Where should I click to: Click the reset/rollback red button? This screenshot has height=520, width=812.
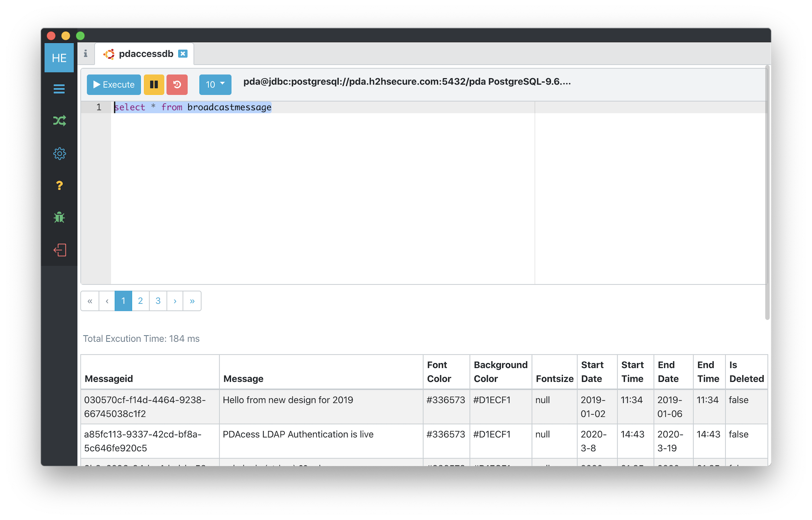tap(177, 84)
